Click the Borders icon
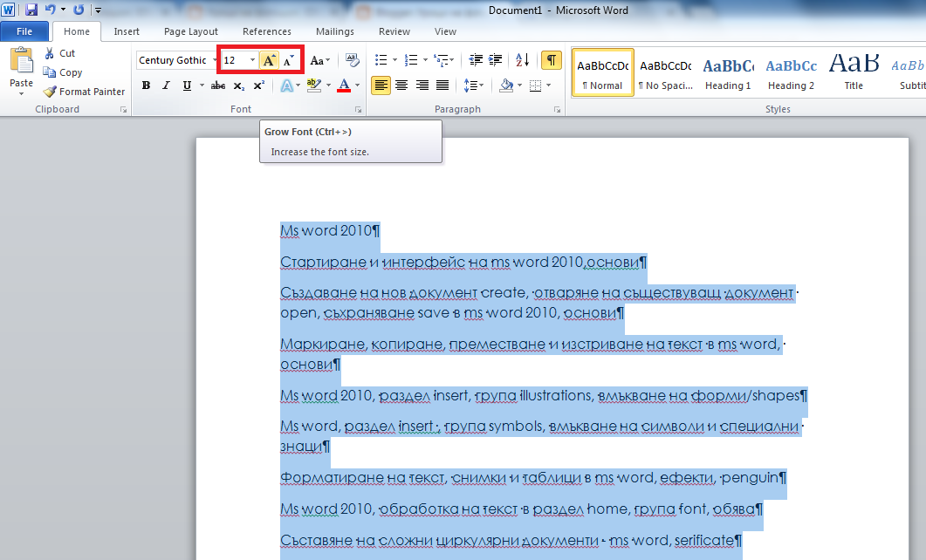This screenshot has width=926, height=560. point(536,86)
